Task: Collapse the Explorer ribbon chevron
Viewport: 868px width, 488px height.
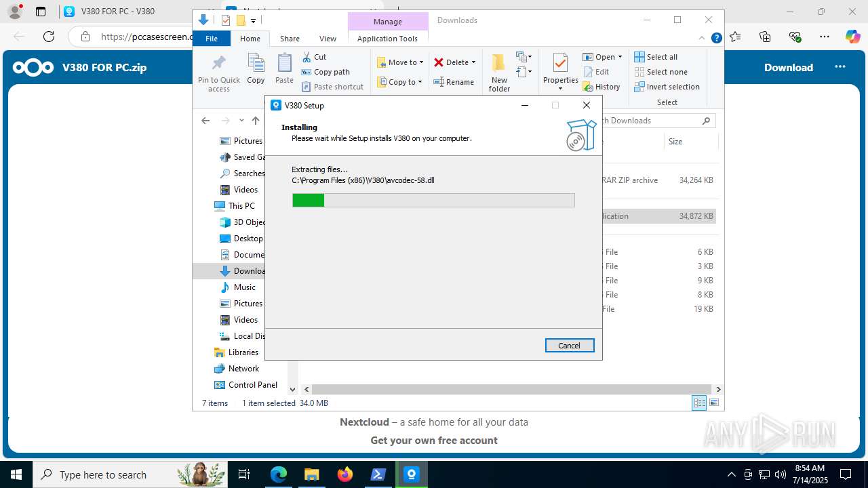Action: [703, 39]
